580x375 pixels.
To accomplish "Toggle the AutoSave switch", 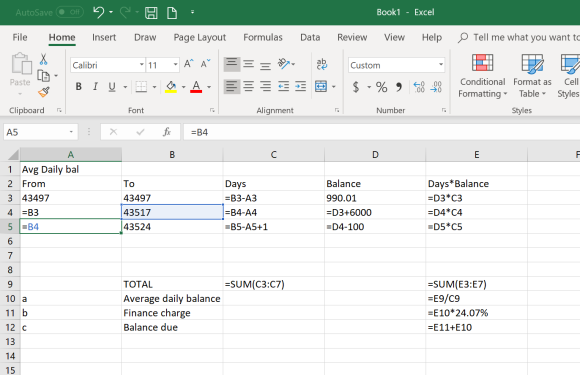I will [x=70, y=12].
